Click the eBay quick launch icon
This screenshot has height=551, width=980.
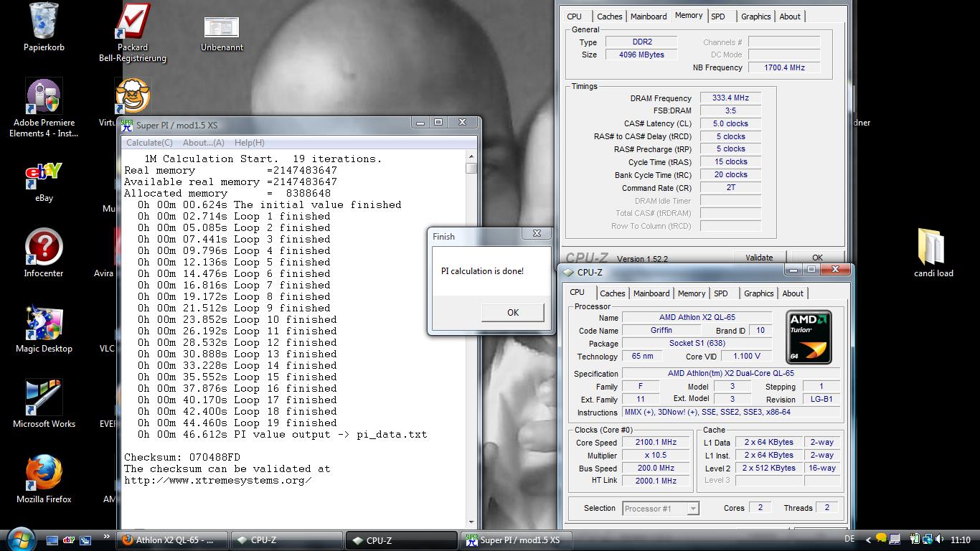(69, 540)
